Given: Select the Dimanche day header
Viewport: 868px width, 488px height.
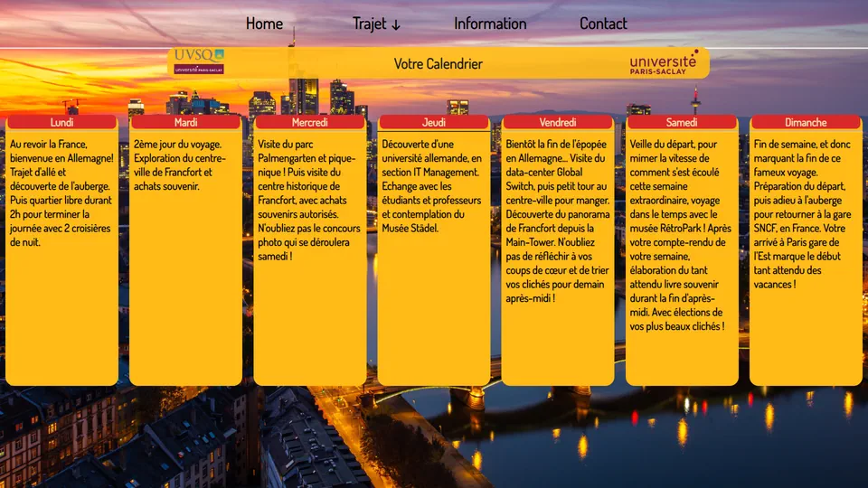Looking at the screenshot, I should [806, 122].
